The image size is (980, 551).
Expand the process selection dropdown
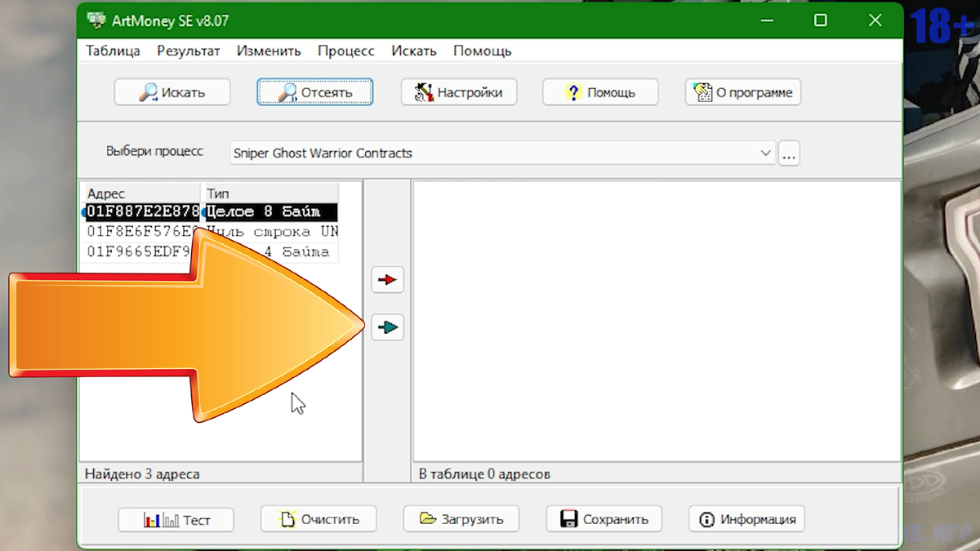765,153
